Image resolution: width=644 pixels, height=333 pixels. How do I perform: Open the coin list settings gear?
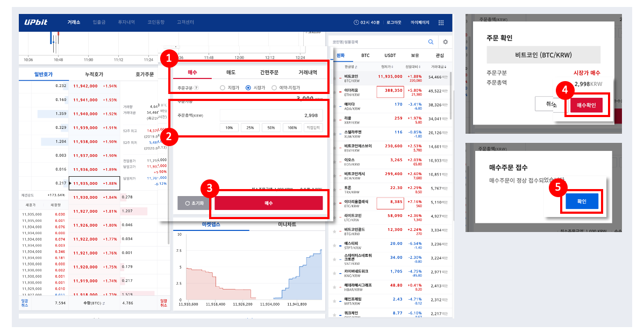445,42
